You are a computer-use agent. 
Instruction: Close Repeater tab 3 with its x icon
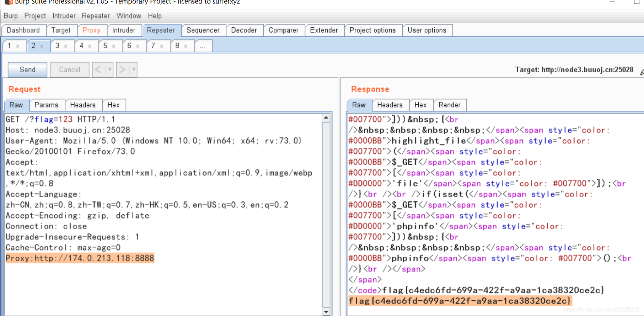[66, 46]
